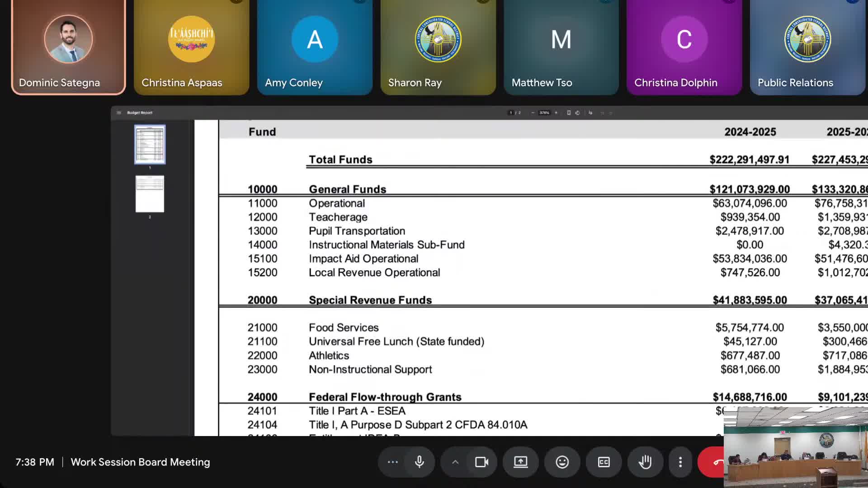
Task: Rotate the PDF document
Action: tap(577, 113)
